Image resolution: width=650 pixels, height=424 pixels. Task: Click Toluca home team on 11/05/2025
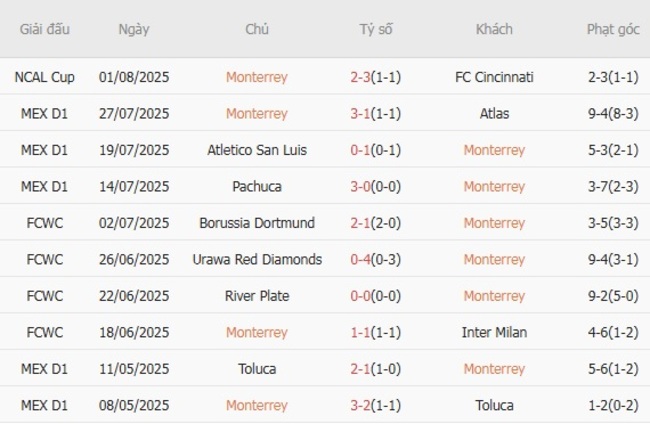click(x=257, y=369)
